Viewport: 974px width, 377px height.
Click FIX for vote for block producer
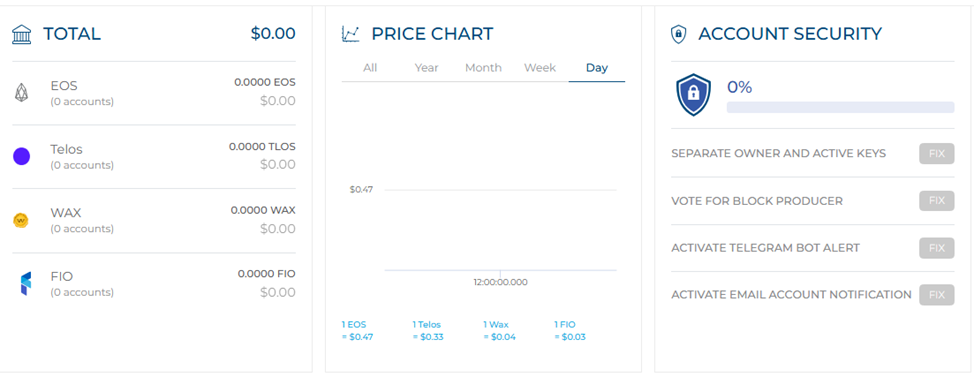point(937,201)
